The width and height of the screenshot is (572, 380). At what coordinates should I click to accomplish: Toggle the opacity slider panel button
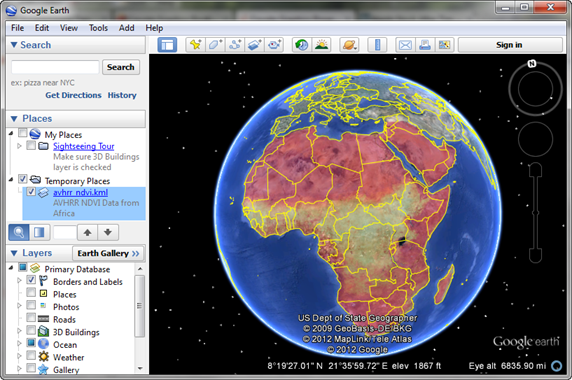(x=39, y=232)
